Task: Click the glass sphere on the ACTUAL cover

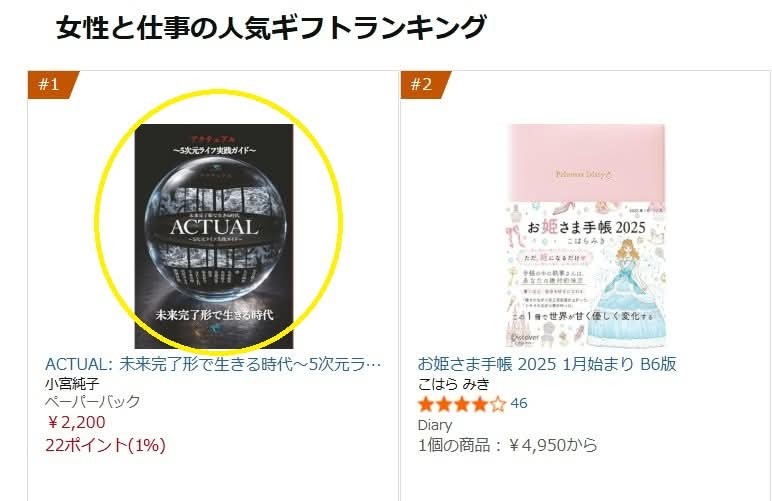Action: coord(216,234)
